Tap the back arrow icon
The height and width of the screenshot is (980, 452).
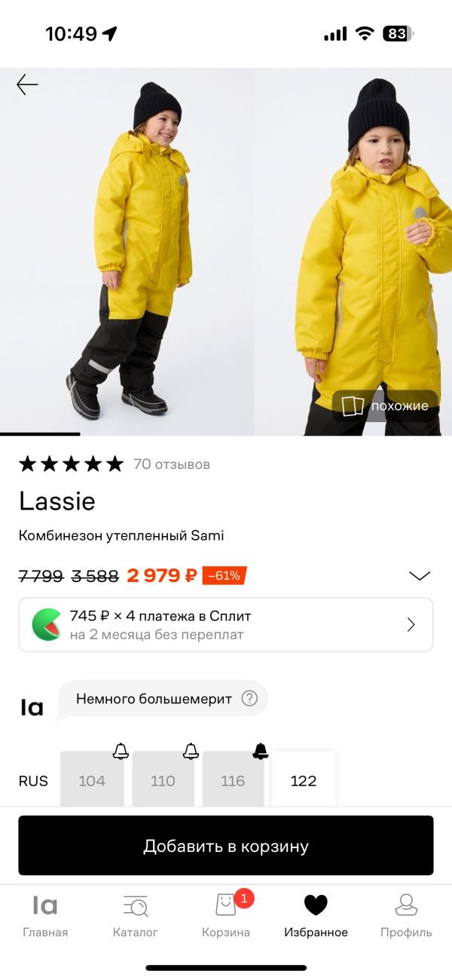(x=27, y=84)
